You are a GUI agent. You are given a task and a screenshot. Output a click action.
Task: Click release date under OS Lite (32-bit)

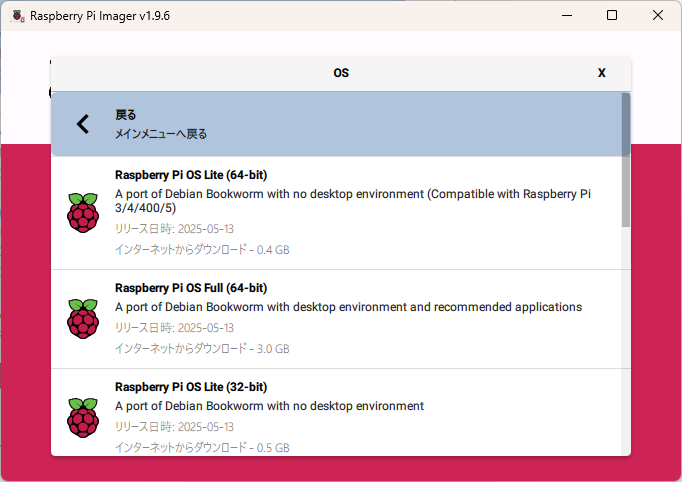[x=174, y=427]
